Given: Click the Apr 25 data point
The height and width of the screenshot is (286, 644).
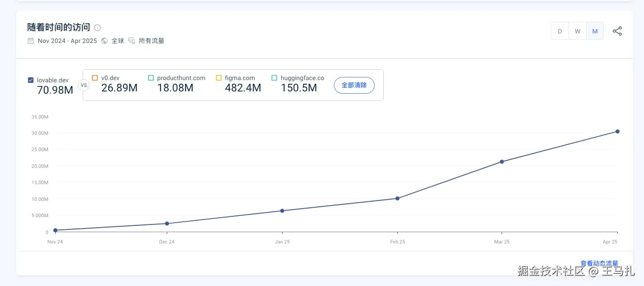Looking at the screenshot, I should click(617, 132).
